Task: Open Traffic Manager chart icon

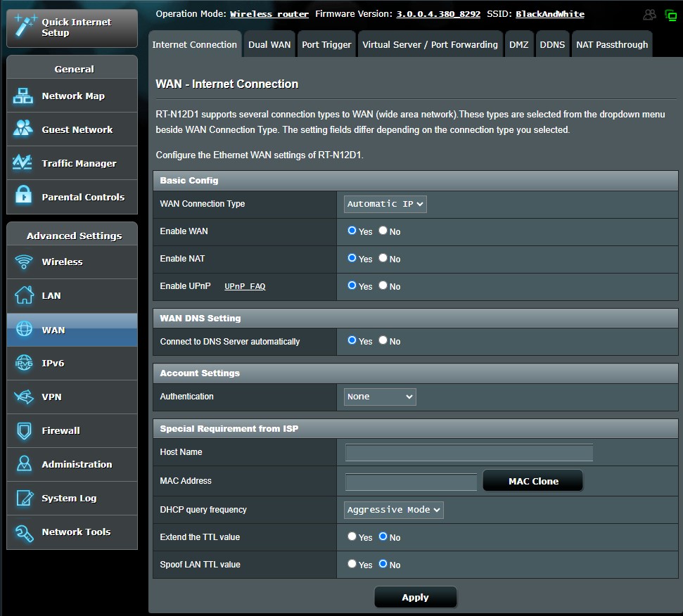Action: pos(23,163)
